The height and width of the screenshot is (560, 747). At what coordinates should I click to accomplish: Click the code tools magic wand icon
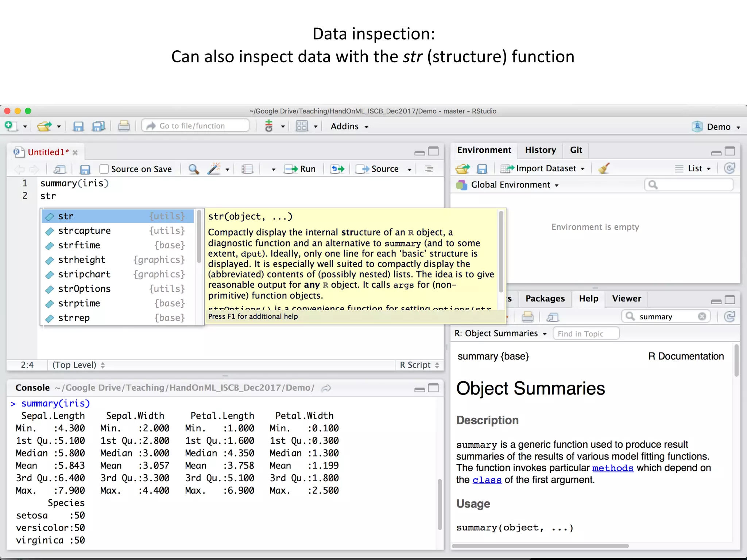(214, 168)
